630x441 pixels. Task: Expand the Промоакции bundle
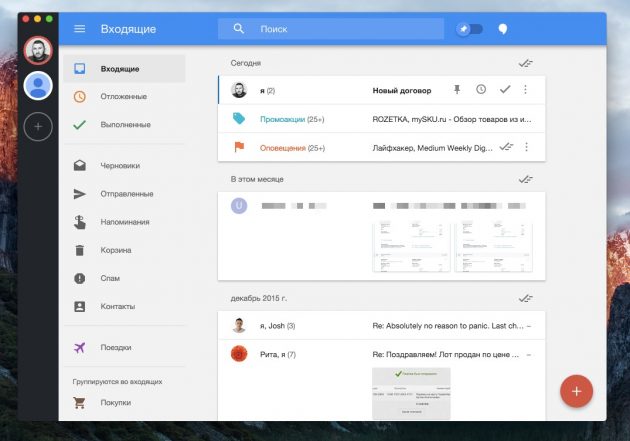click(382, 119)
